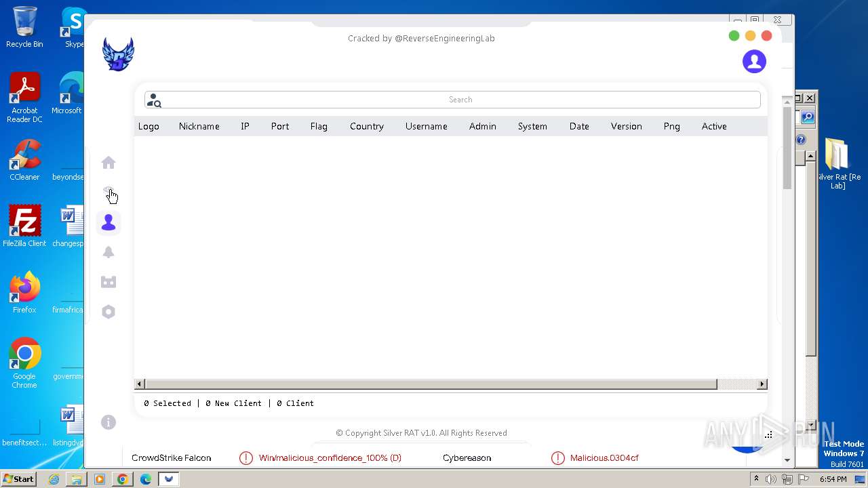This screenshot has height=488, width=868.
Task: Sort by the IP column header
Action: tap(245, 126)
